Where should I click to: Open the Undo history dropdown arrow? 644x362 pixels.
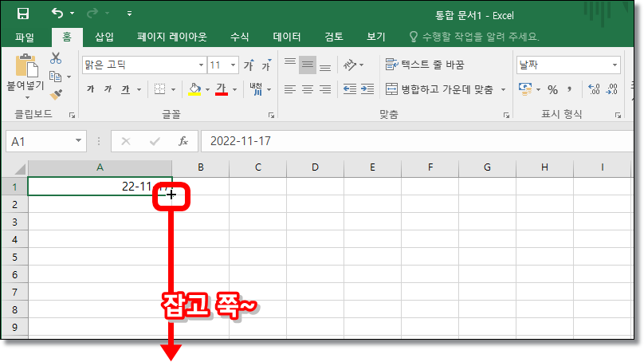(x=73, y=14)
